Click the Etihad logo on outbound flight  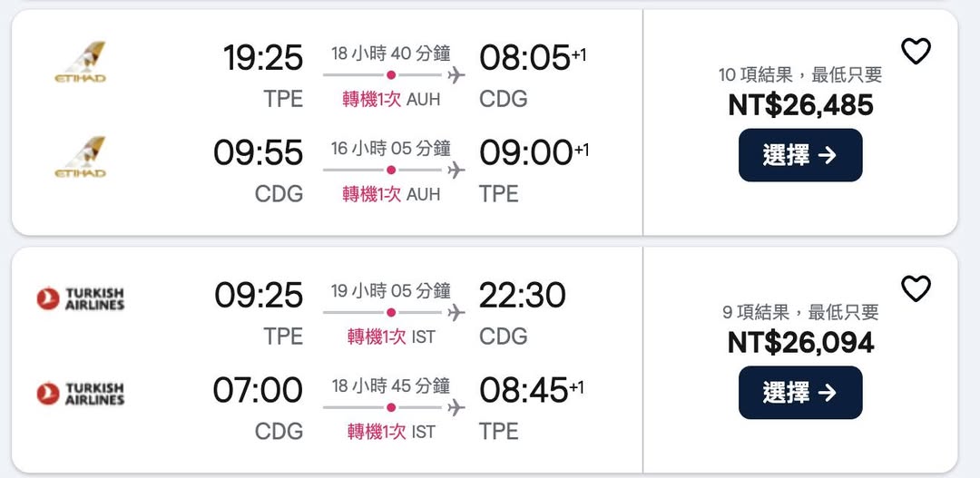(80, 62)
